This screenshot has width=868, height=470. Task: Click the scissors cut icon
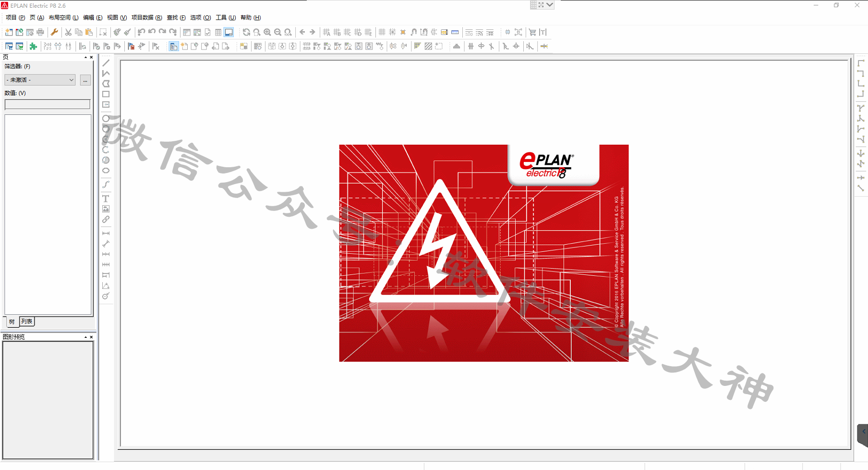coord(68,32)
